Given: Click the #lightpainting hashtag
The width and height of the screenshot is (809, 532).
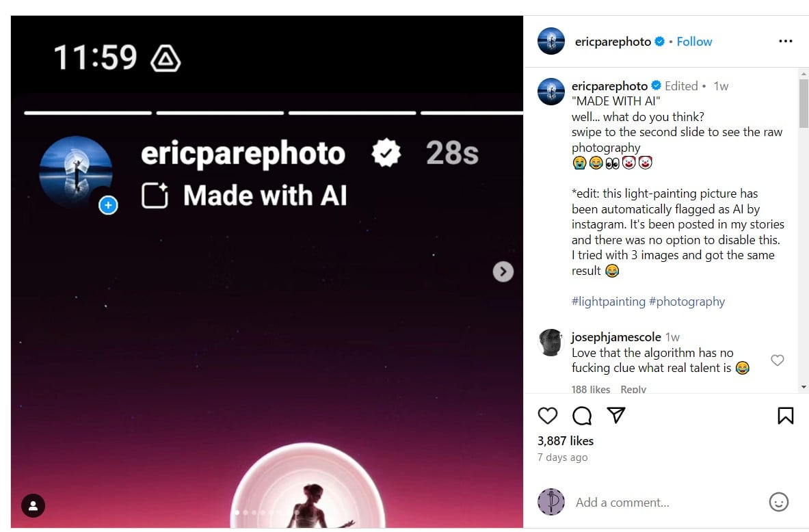Looking at the screenshot, I should [609, 302].
